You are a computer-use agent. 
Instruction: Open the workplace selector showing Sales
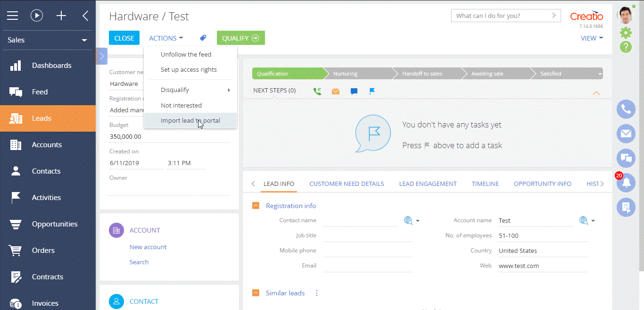pyautogui.click(x=47, y=40)
